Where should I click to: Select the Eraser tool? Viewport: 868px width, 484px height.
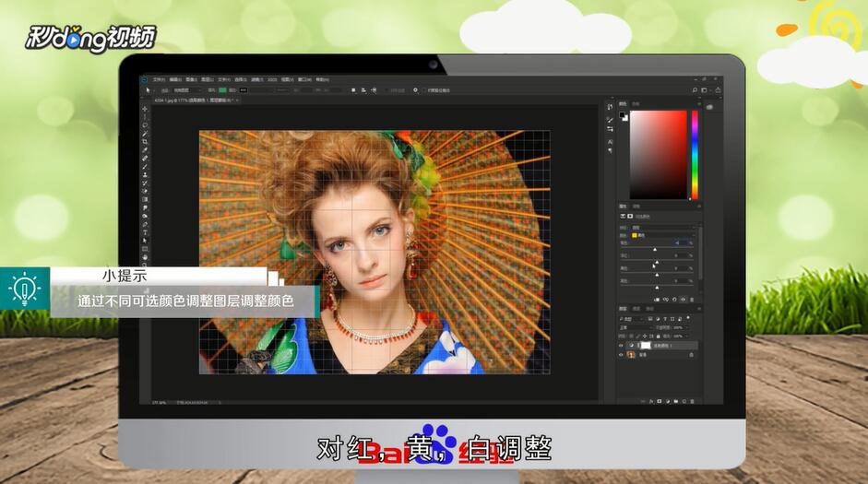coord(145,190)
